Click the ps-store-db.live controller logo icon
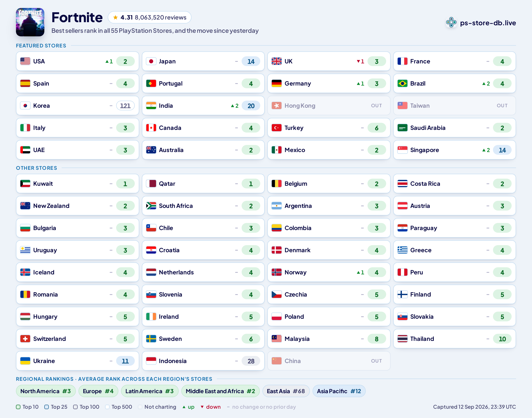Viewport: 532px width, 418px height. point(451,23)
